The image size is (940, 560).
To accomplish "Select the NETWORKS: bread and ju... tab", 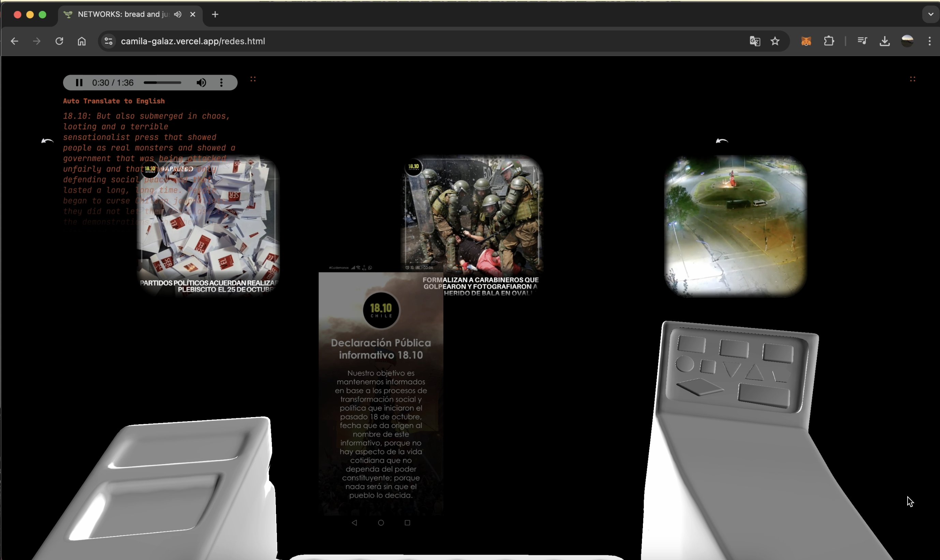I will tap(130, 14).
